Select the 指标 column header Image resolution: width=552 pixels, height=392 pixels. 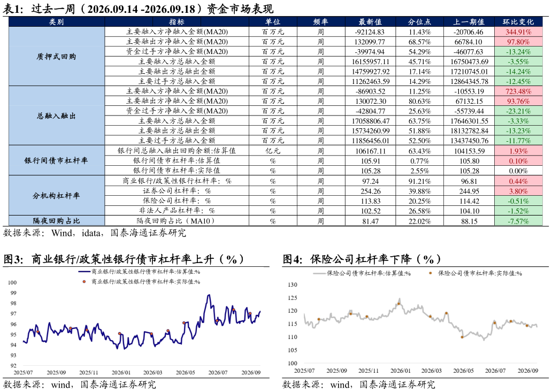click(177, 22)
